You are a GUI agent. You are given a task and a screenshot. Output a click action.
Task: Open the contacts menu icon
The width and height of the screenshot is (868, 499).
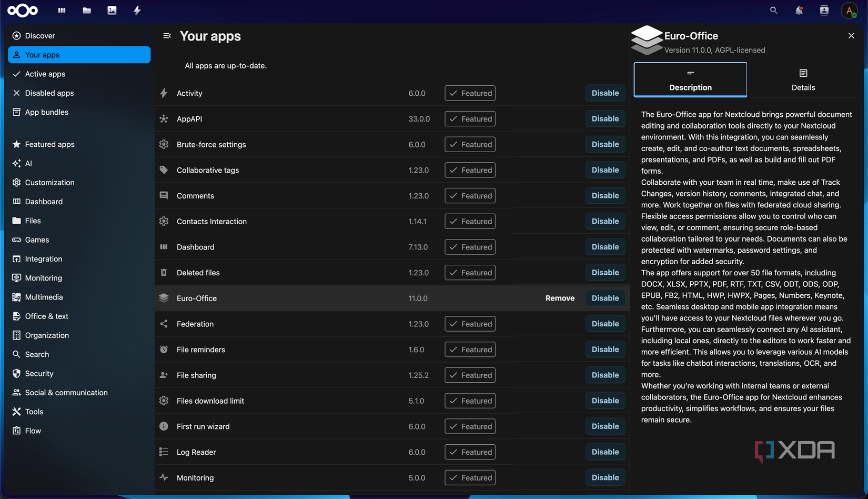[824, 11]
